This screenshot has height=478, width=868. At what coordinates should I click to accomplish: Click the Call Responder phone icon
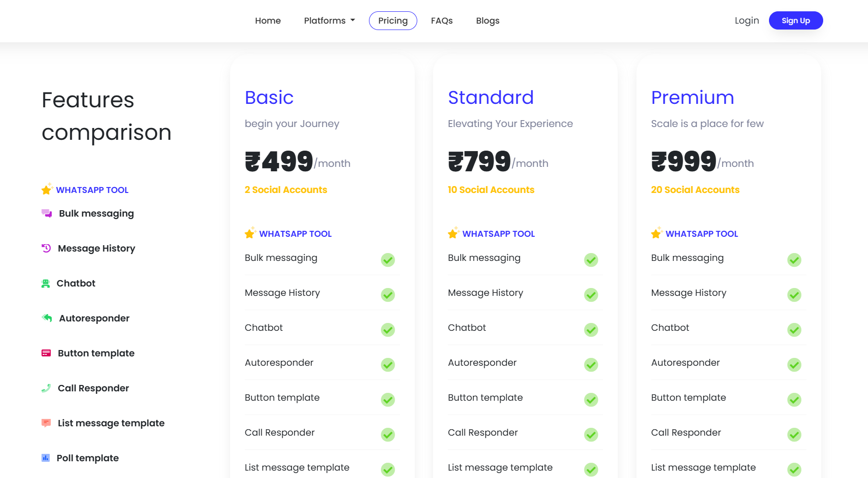(46, 388)
